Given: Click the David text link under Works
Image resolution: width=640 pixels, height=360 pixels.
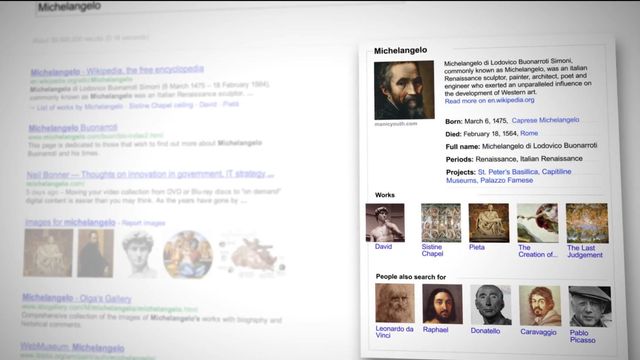Looking at the screenshot, I should tap(383, 247).
